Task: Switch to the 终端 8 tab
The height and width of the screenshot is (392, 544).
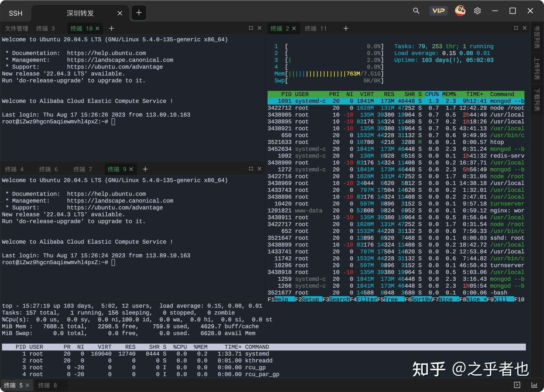Action: pyautogui.click(x=47, y=385)
